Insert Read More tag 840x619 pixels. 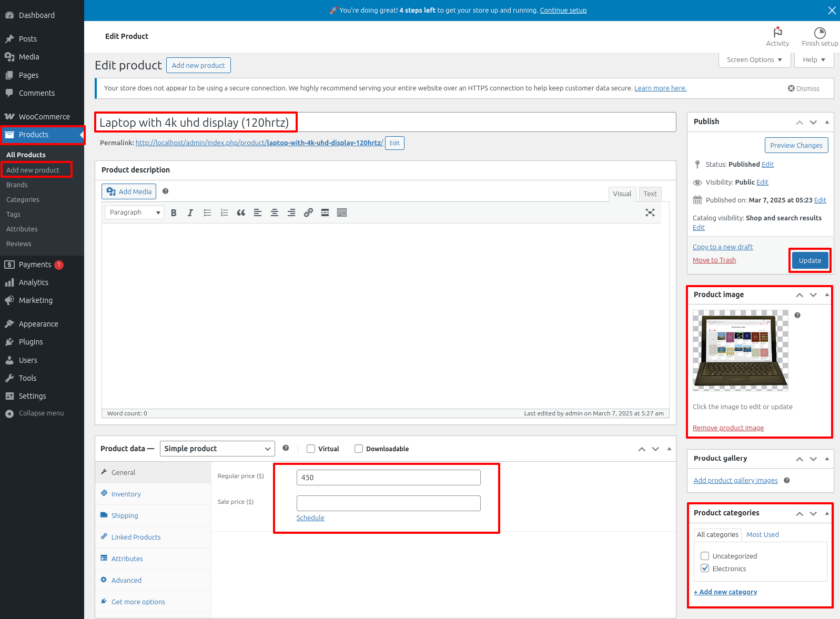(325, 212)
